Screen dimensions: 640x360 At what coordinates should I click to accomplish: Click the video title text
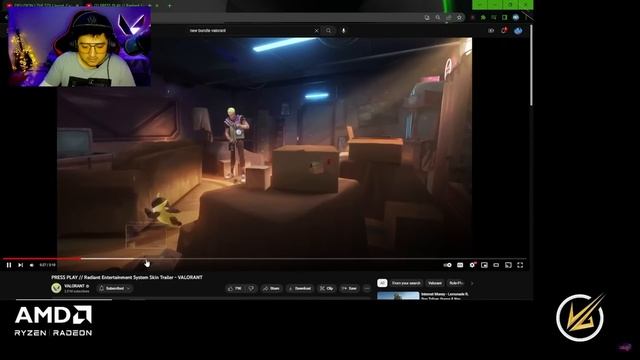point(127,277)
